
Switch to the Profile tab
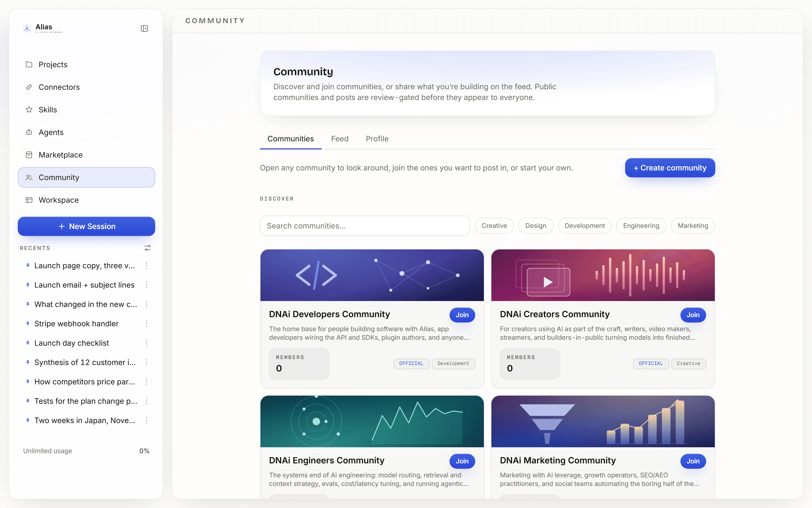[377, 139]
